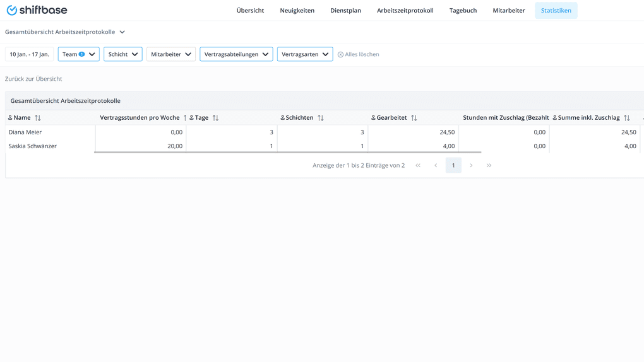
Task: Sort by Vertragsstunden pro Woche arrow
Action: 185,118
